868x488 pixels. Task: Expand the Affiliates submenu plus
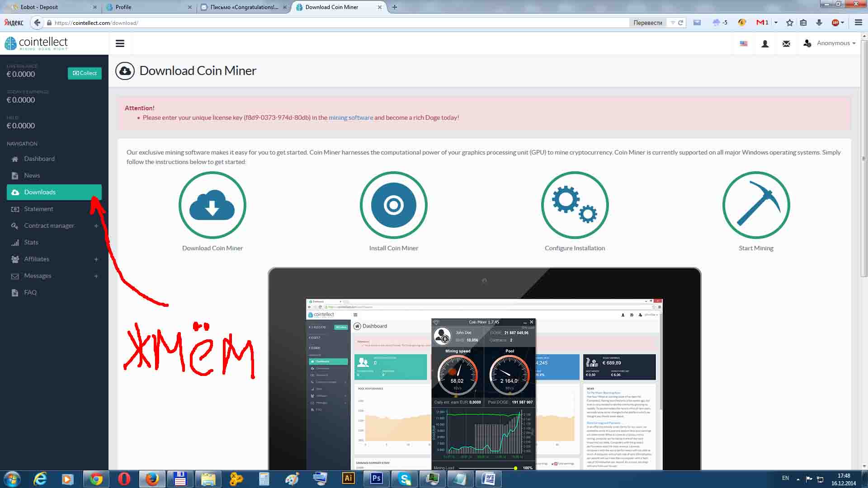[96, 259]
